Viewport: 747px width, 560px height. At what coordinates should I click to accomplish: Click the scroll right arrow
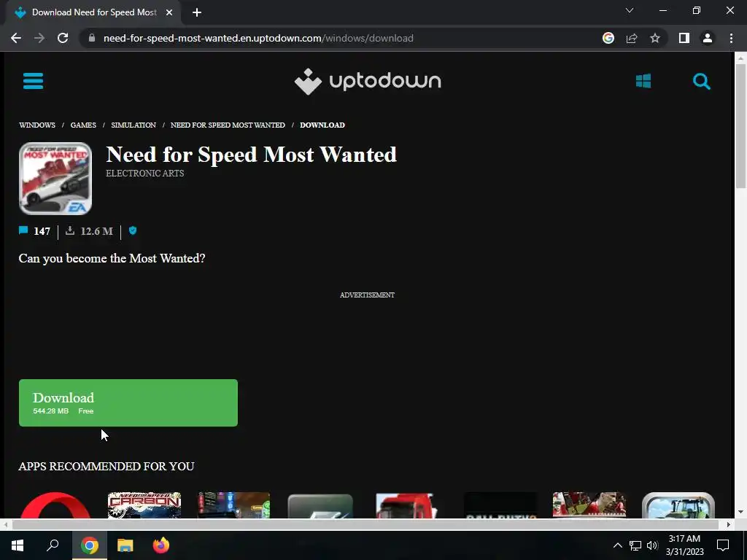[x=729, y=524]
